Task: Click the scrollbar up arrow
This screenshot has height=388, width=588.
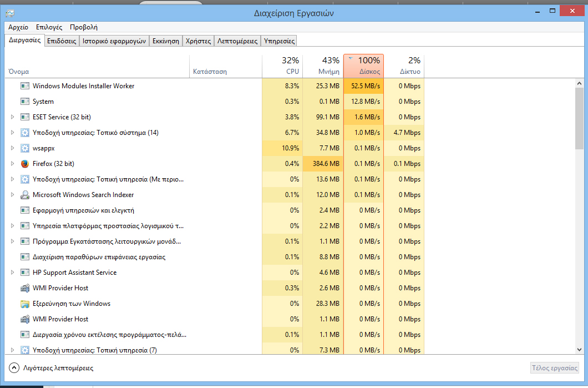Action: click(579, 83)
